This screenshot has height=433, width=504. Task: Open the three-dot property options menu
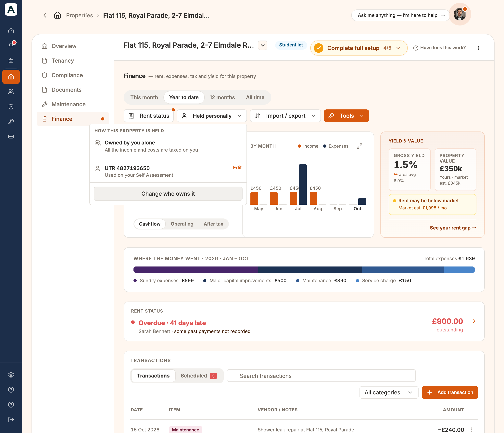[x=478, y=48]
